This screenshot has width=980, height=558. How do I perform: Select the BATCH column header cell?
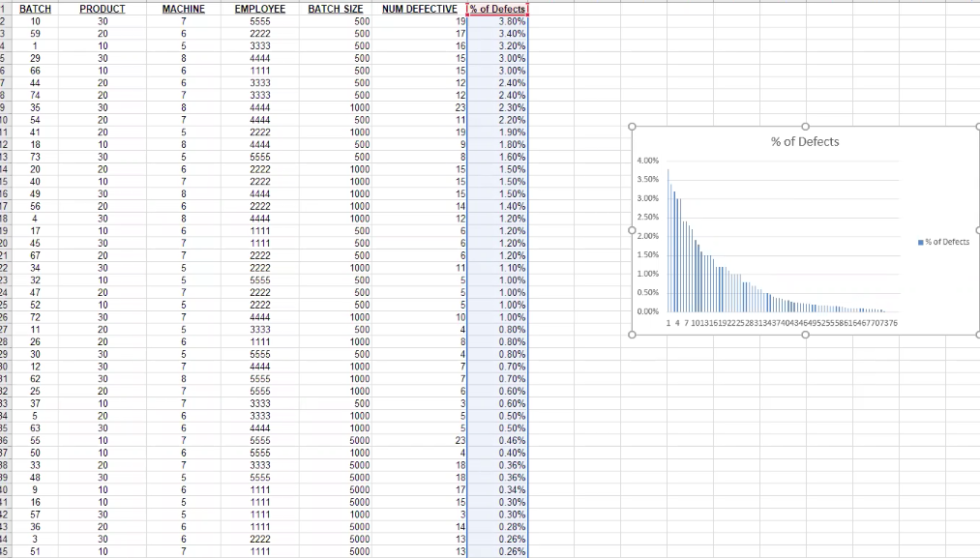tap(35, 9)
